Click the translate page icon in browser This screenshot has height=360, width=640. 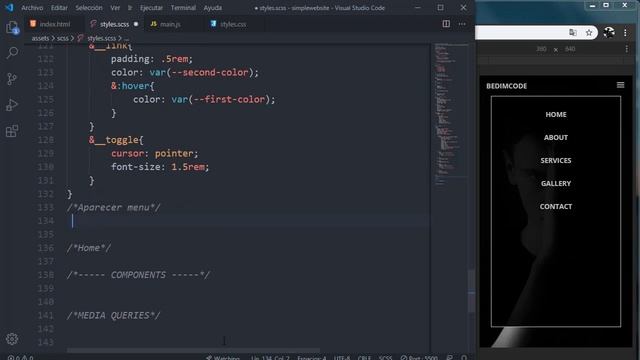[573, 33]
